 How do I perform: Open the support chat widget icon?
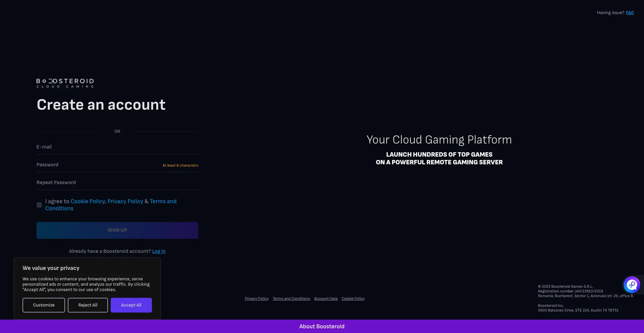click(632, 285)
